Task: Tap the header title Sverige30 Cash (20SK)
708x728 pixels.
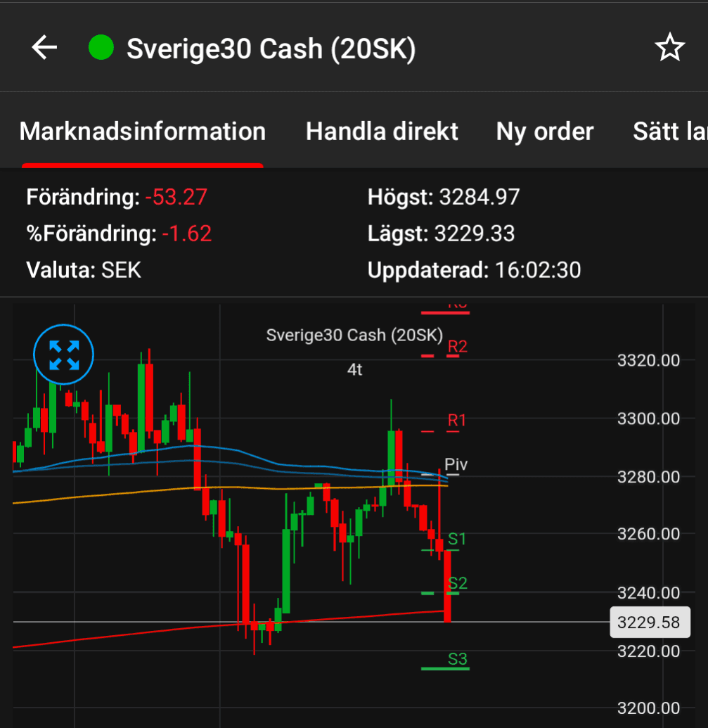Action: [x=271, y=49]
